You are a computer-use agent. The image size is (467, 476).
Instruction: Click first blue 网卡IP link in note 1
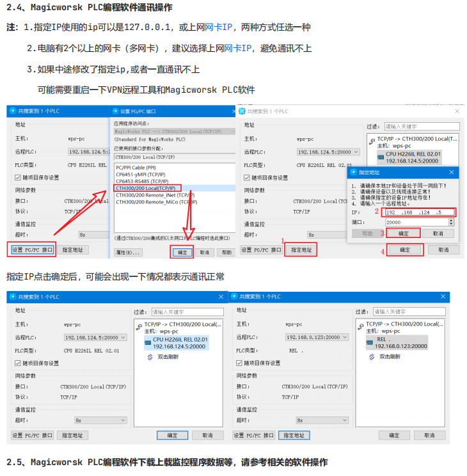pos(219,28)
